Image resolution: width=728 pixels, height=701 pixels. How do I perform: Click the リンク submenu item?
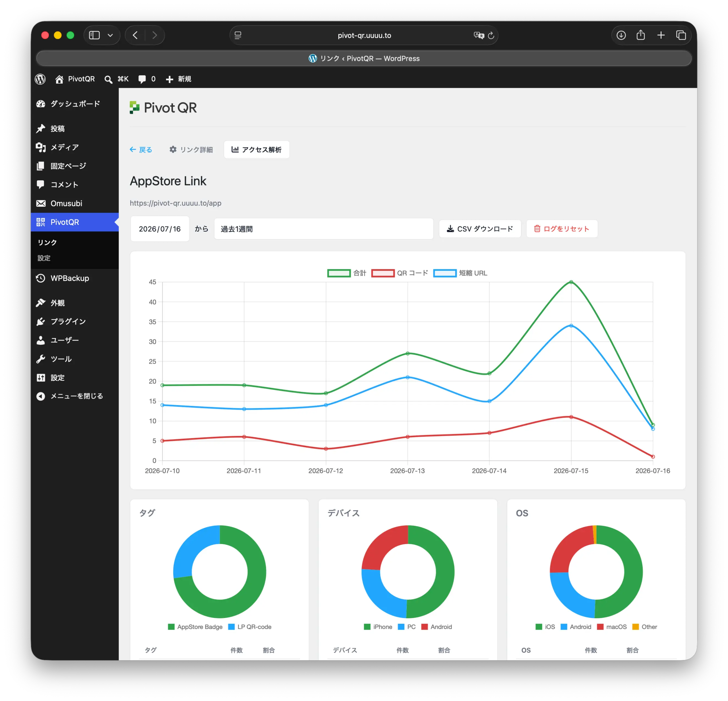(47, 242)
